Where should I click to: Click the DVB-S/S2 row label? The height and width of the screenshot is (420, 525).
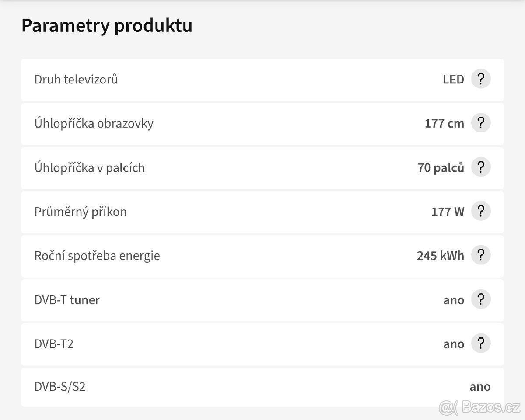pyautogui.click(x=59, y=387)
